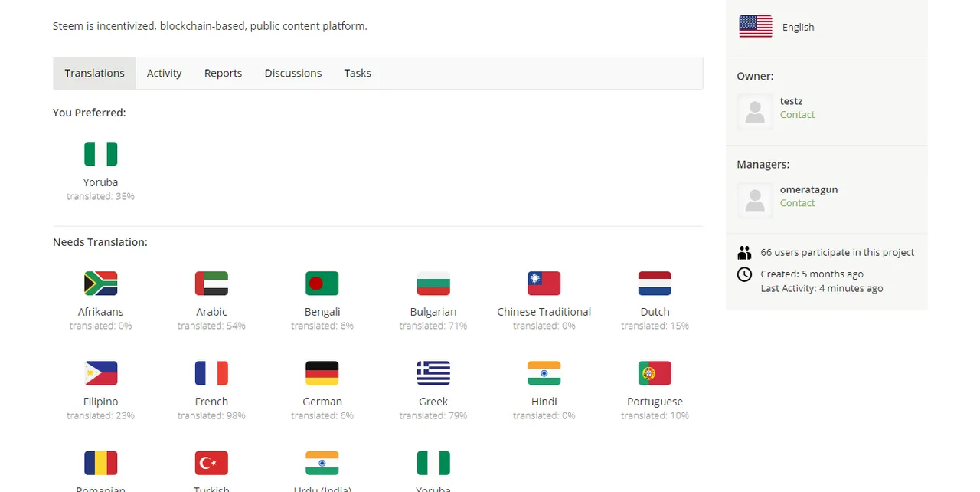Screen dimensions: 980x492
Task: Select the Bengali flag icon
Action: point(322,284)
